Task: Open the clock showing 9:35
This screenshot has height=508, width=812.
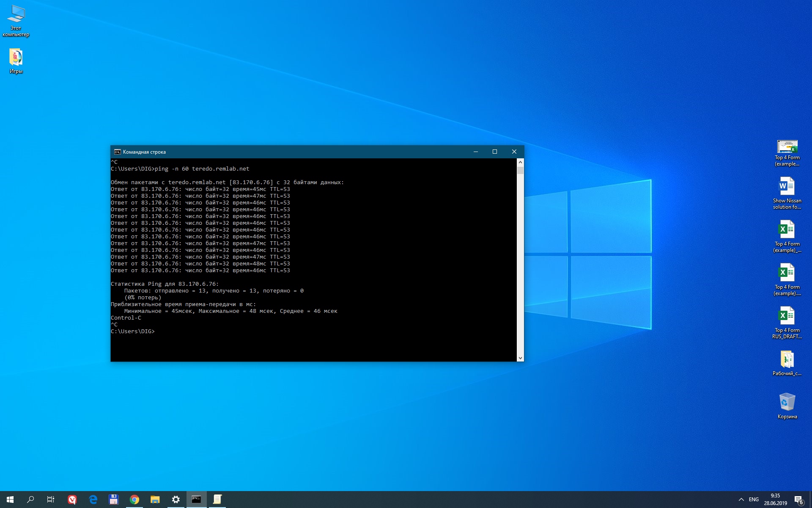Action: click(x=775, y=500)
